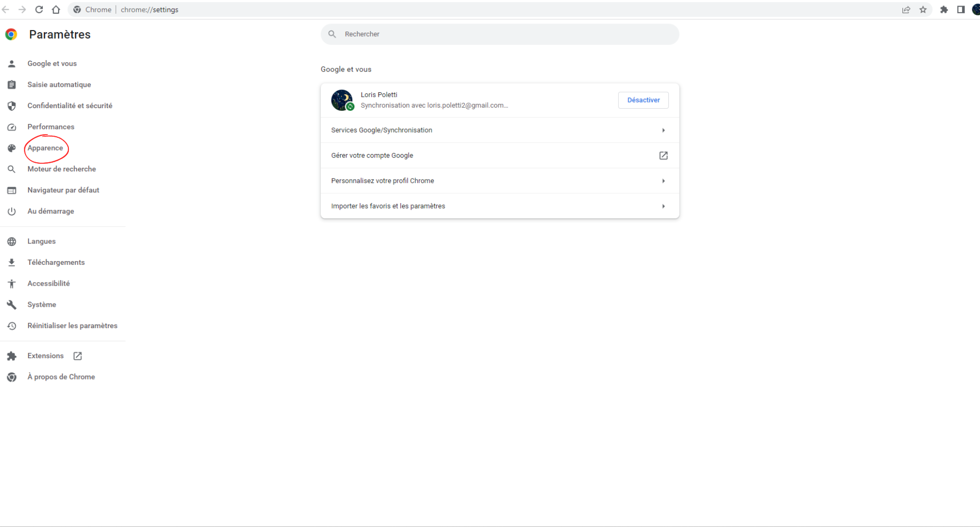Open the extensions puzzle icon in toolbar

pyautogui.click(x=944, y=10)
